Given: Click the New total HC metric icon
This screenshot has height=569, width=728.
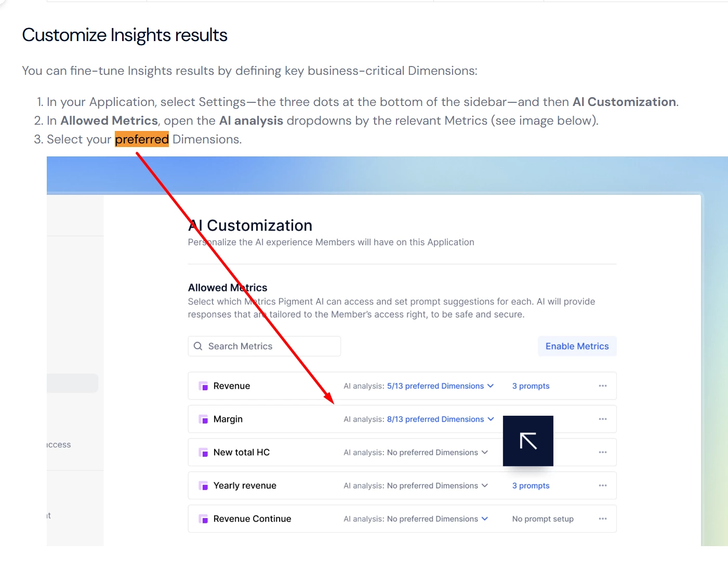Looking at the screenshot, I should pos(203,453).
